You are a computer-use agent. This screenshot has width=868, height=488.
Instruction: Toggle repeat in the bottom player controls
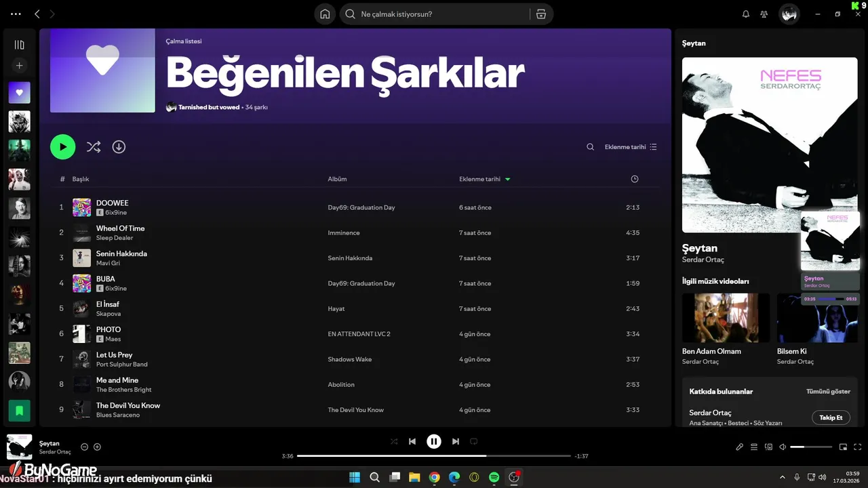click(x=474, y=441)
